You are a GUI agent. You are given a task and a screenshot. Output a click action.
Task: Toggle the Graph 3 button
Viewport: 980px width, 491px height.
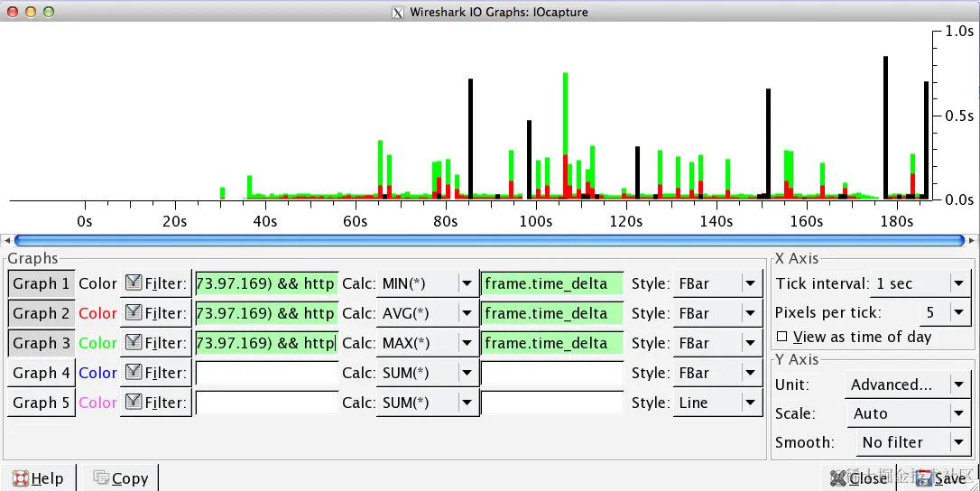[x=42, y=343]
